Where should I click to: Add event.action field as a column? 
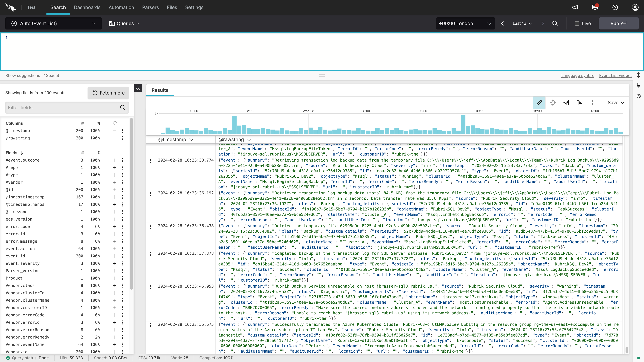pos(115,249)
